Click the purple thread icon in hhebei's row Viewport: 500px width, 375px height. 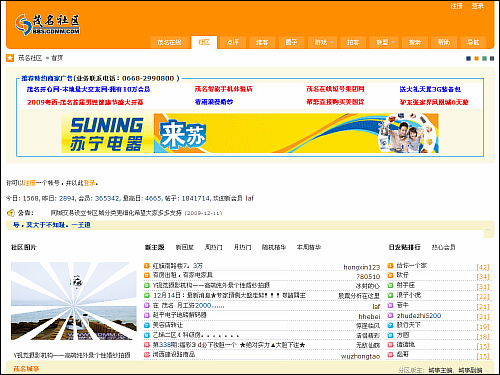click(x=147, y=315)
